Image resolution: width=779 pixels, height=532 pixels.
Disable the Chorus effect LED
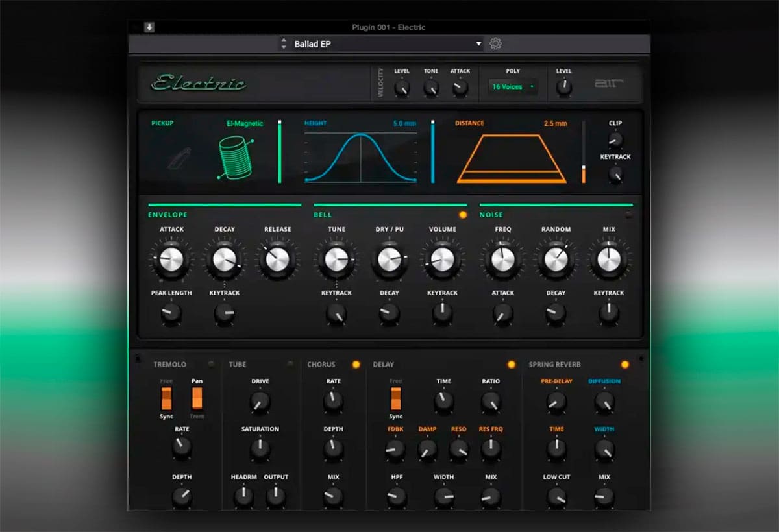(x=356, y=364)
